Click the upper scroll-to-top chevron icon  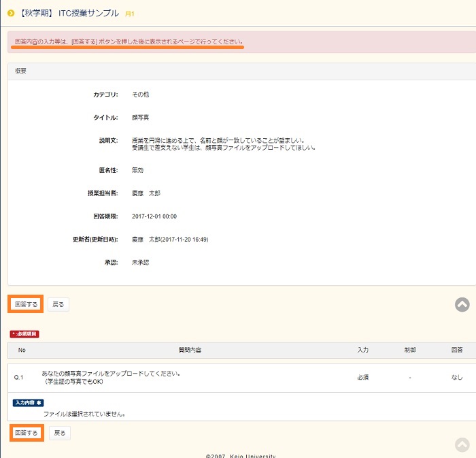[x=462, y=305]
